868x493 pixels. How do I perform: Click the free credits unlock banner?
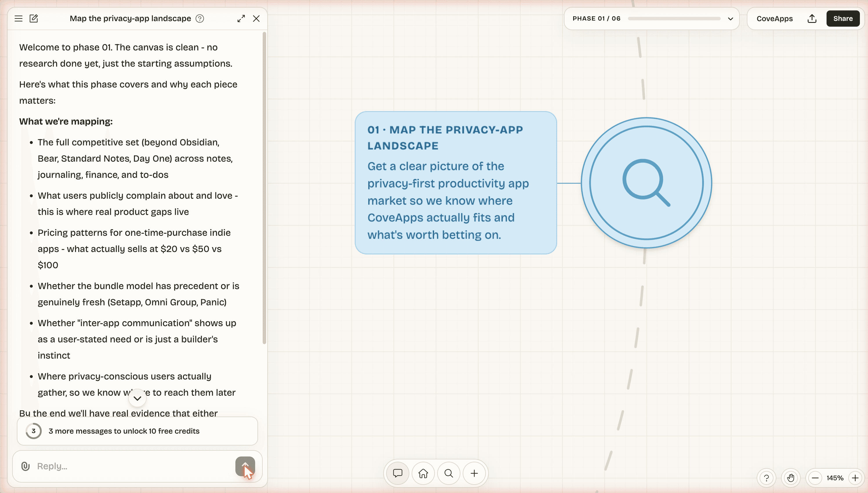(137, 431)
